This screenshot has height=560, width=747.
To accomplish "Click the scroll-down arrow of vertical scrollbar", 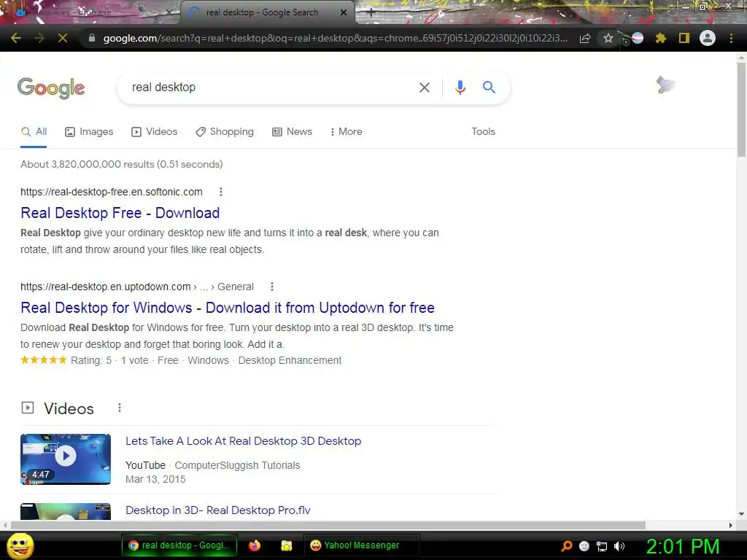I will [x=741, y=514].
